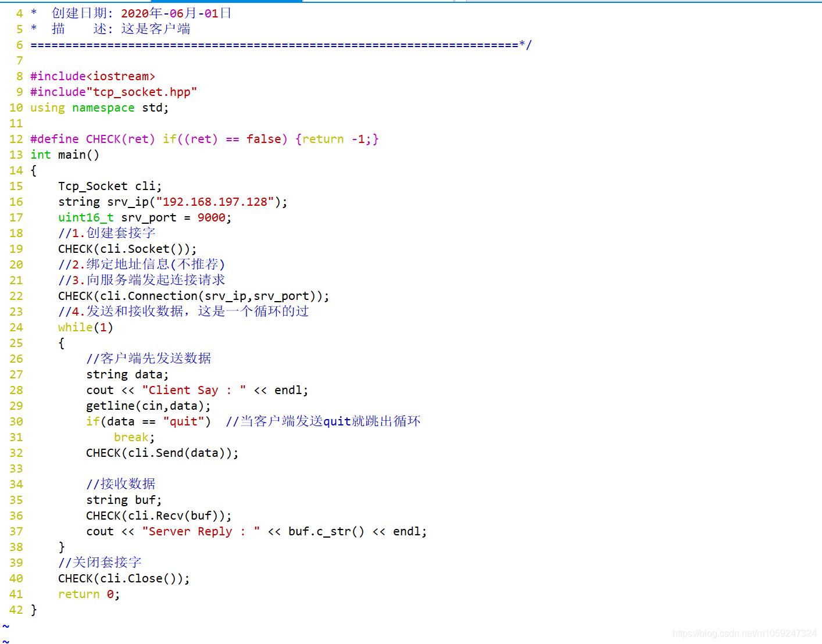The height and width of the screenshot is (644, 822).
Task: Click 'getline(cin,data);' line
Action: (148, 406)
